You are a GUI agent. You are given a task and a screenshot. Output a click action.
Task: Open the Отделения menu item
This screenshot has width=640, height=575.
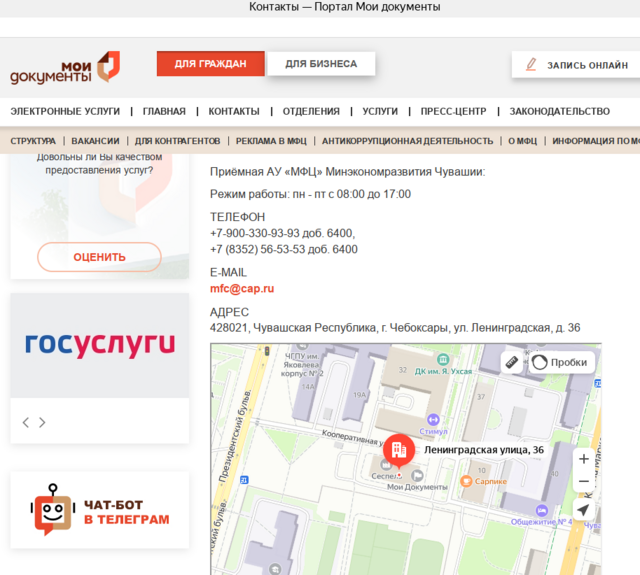pyautogui.click(x=311, y=111)
